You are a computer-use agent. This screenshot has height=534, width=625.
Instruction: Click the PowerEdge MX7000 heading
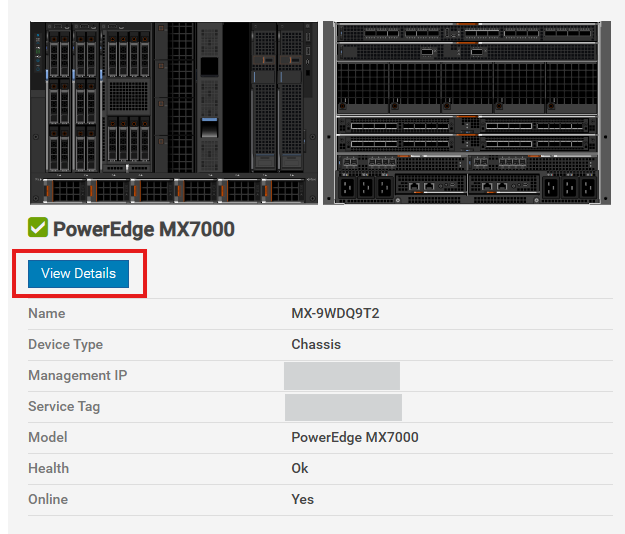[143, 229]
